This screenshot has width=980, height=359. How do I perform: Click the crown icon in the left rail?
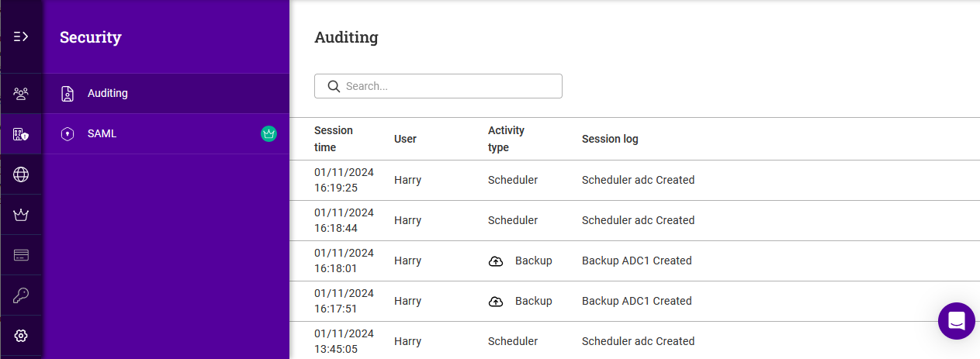tap(21, 215)
